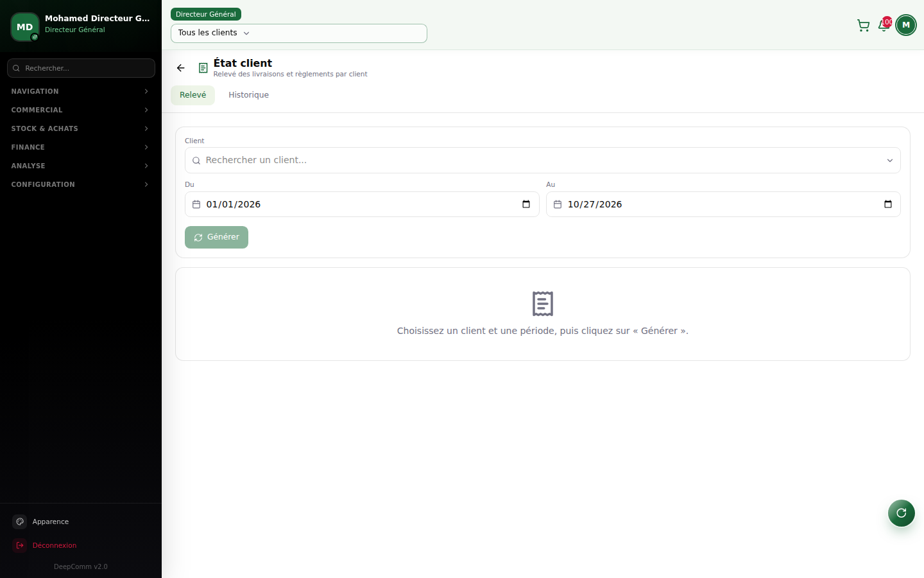924x578 pixels.
Task: Click the Directeur Général role badge
Action: [x=206, y=14]
